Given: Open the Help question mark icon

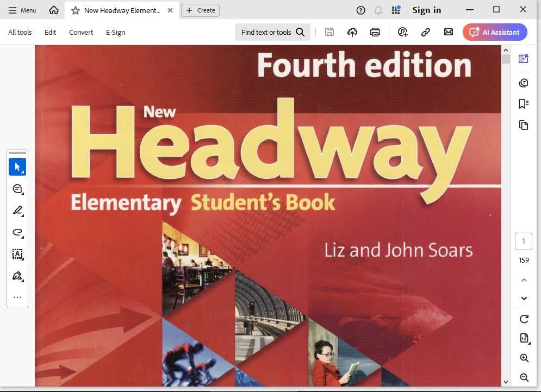Looking at the screenshot, I should point(360,10).
